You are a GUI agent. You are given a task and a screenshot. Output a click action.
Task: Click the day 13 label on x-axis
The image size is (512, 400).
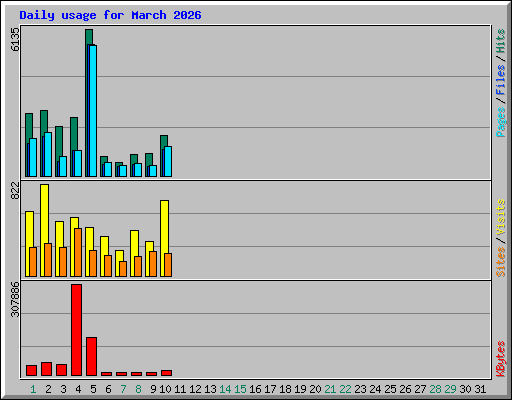click(x=210, y=389)
